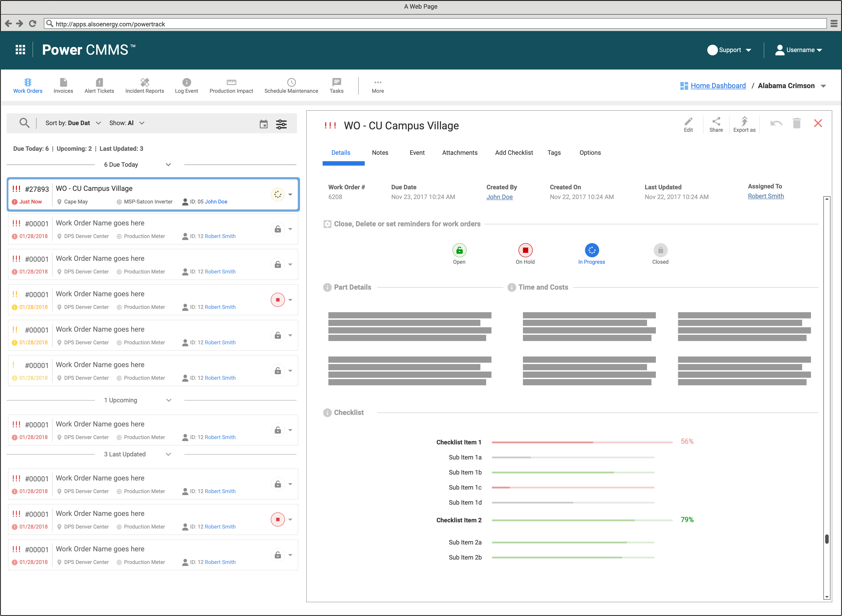
Task: Open the Notes tab
Action: [x=380, y=153]
